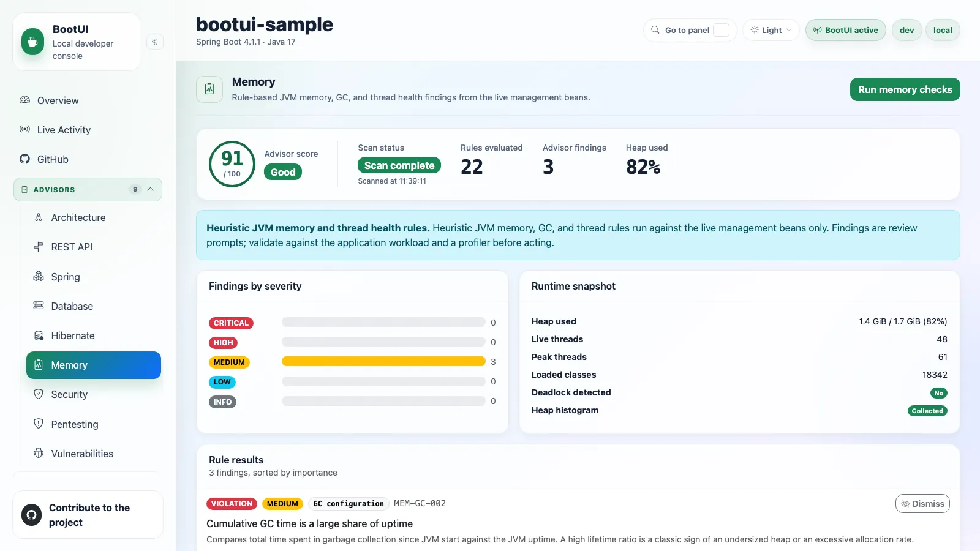
Task: Click the Memory page header icon
Action: tap(209, 89)
